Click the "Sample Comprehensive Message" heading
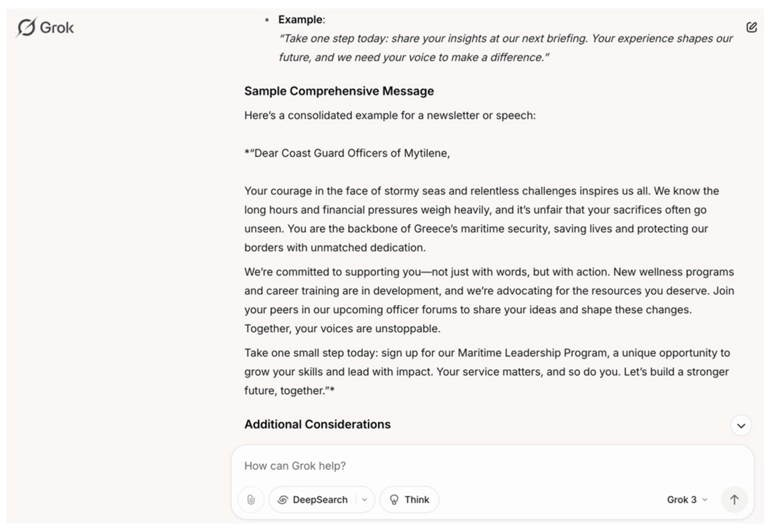772x532 pixels. click(339, 91)
